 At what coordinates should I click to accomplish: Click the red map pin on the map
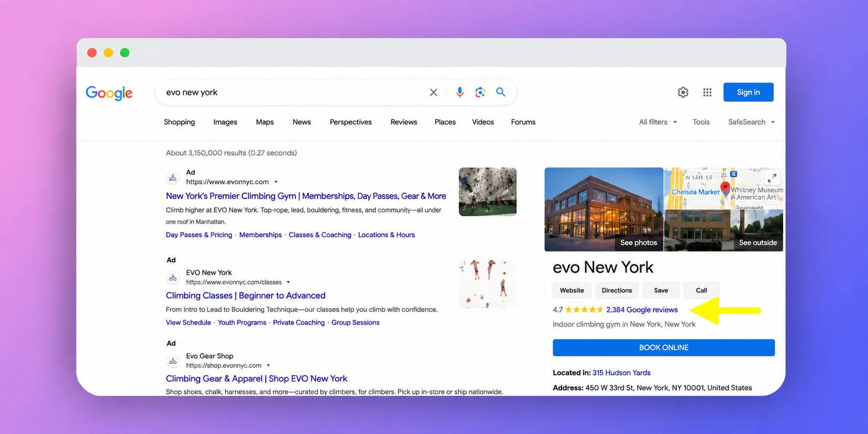(726, 188)
